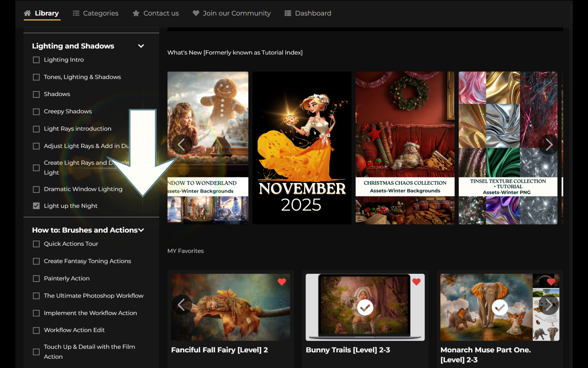Click the completed checkmark on Bunny Trails
Viewport: 588px width, 368px height.
point(365,307)
